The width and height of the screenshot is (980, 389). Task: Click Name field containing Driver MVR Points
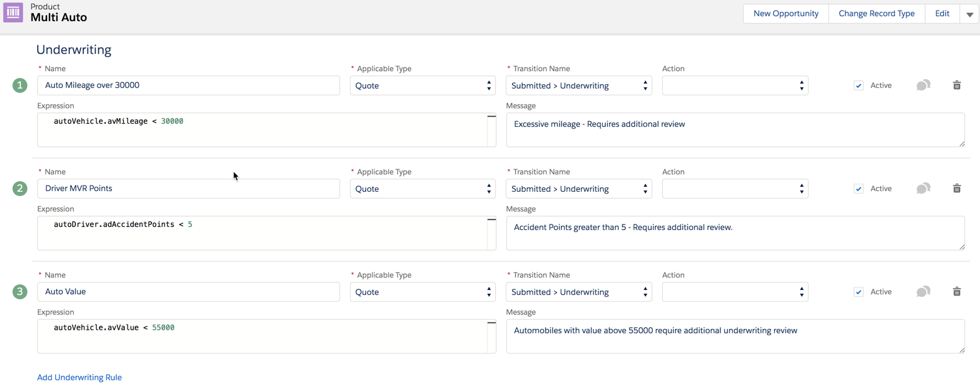click(x=189, y=189)
